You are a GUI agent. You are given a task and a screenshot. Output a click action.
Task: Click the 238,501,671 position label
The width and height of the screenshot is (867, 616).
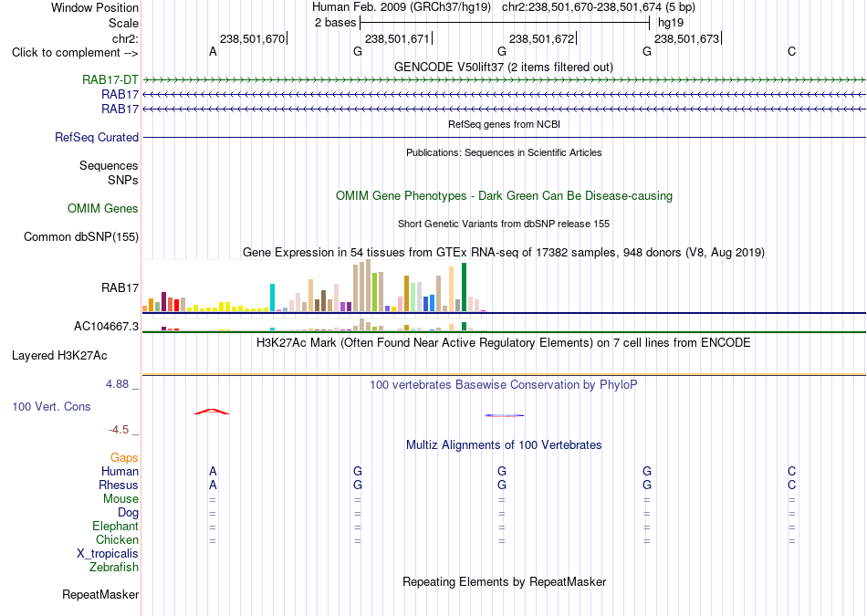pos(397,39)
